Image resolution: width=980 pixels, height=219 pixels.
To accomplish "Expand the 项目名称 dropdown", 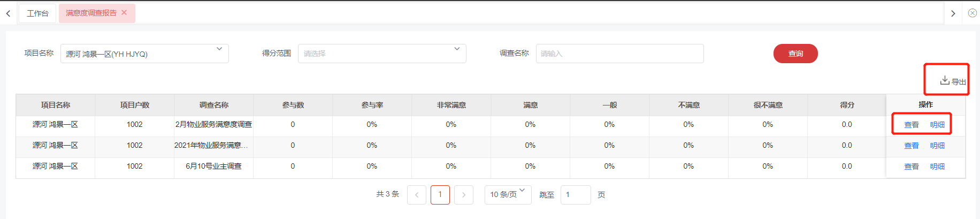I will [x=219, y=49].
